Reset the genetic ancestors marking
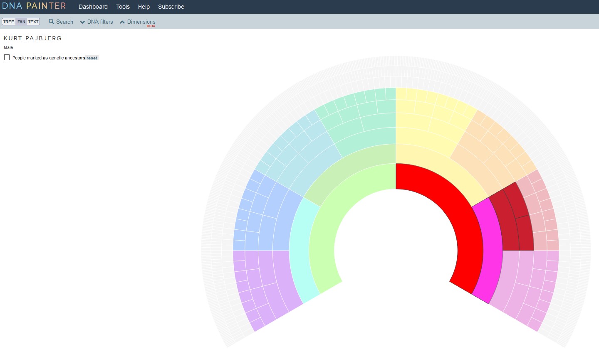Viewport: 599px width, 364px height. tap(92, 58)
